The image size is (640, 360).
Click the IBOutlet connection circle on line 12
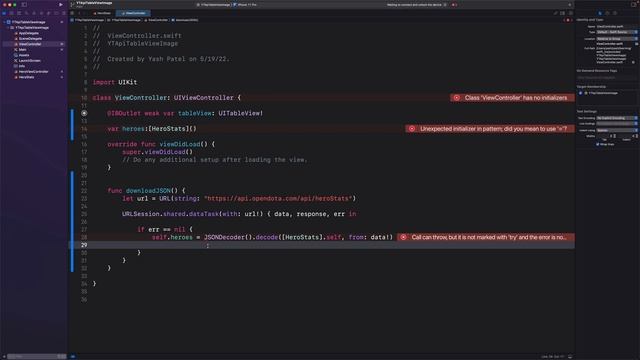(x=84, y=113)
